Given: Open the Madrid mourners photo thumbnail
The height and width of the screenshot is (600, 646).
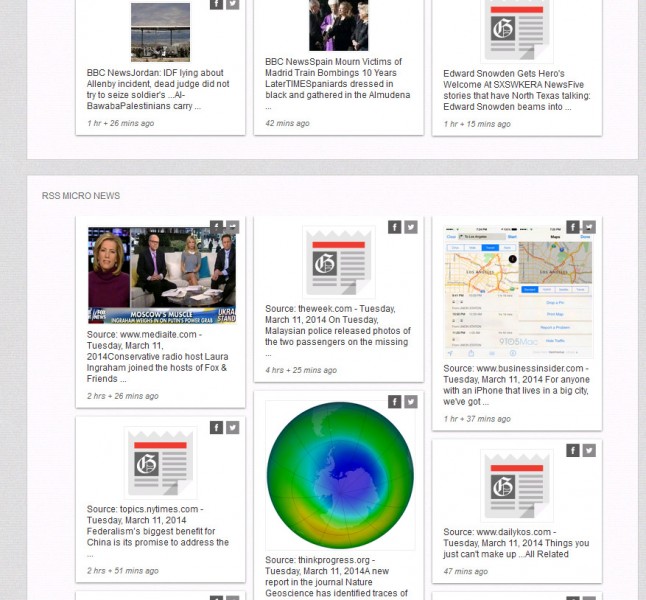Looking at the screenshot, I should pyautogui.click(x=339, y=25).
